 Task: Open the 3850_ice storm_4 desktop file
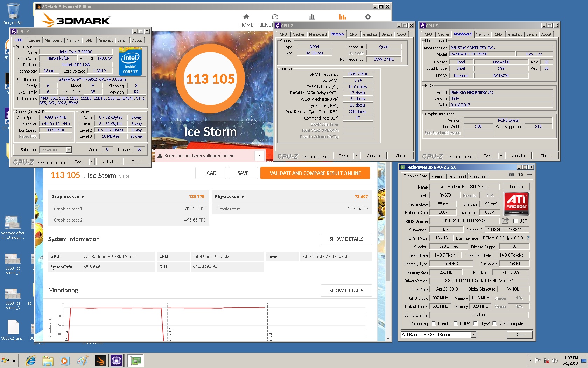coord(13,264)
